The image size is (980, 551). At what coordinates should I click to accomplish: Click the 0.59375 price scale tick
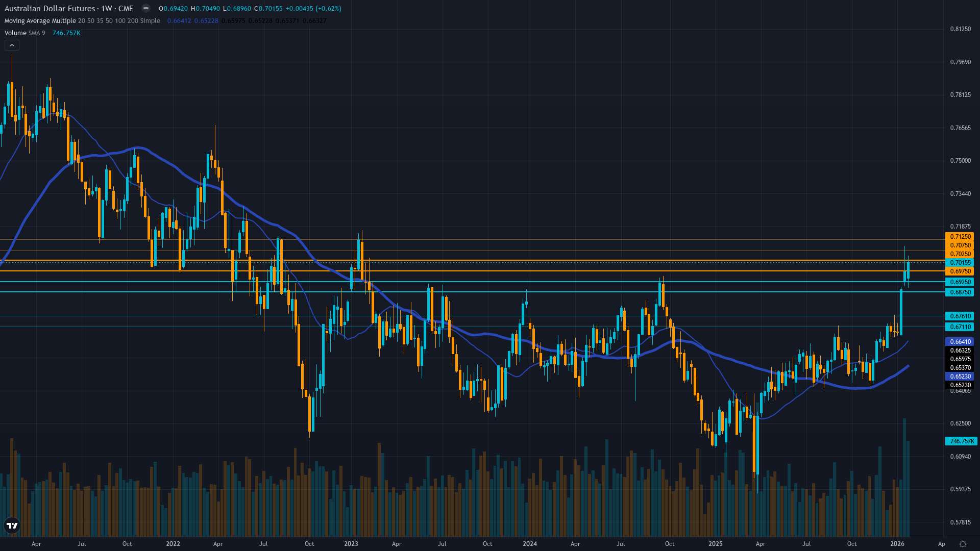[960, 489]
